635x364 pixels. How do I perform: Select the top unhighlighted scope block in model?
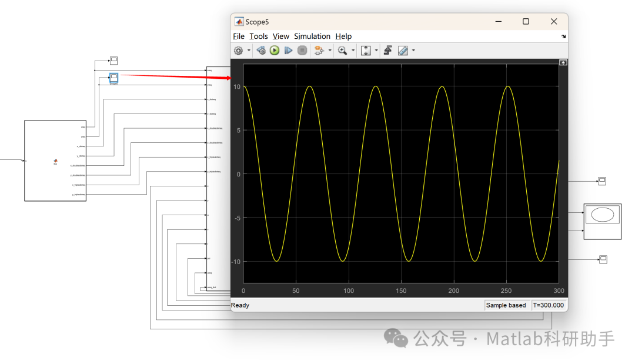[114, 61]
